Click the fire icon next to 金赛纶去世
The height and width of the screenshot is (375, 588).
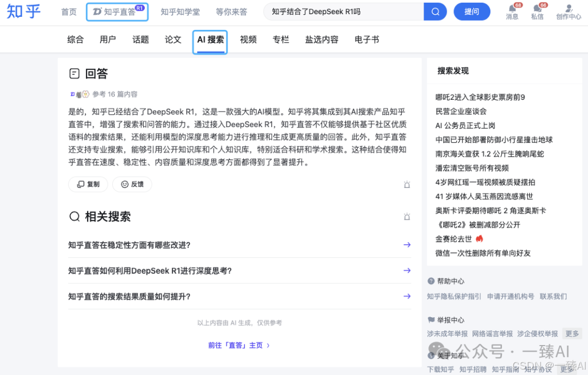(x=479, y=239)
